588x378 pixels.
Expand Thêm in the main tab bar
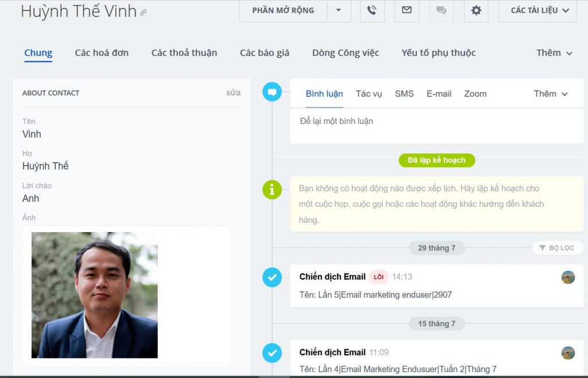pyautogui.click(x=554, y=53)
